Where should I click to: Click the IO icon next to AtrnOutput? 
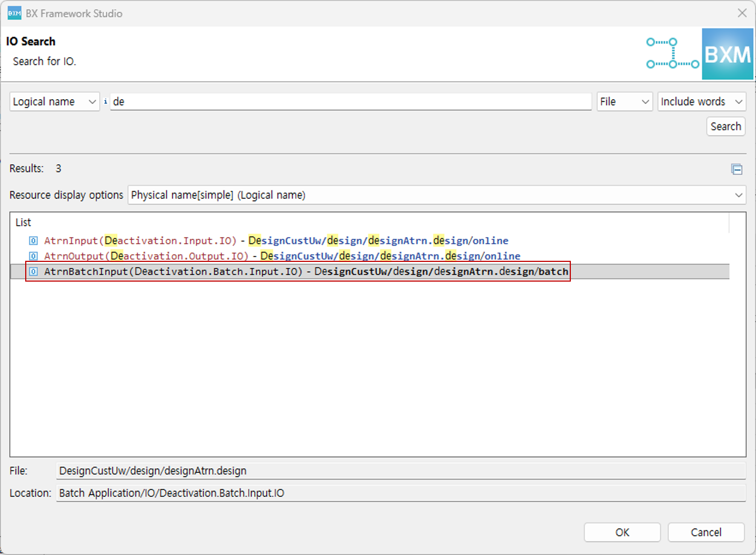pos(33,256)
